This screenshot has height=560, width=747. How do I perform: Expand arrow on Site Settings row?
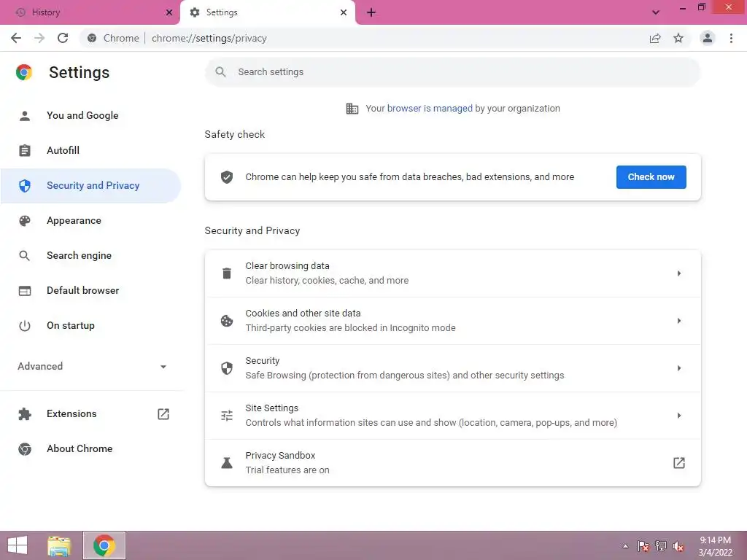point(679,416)
